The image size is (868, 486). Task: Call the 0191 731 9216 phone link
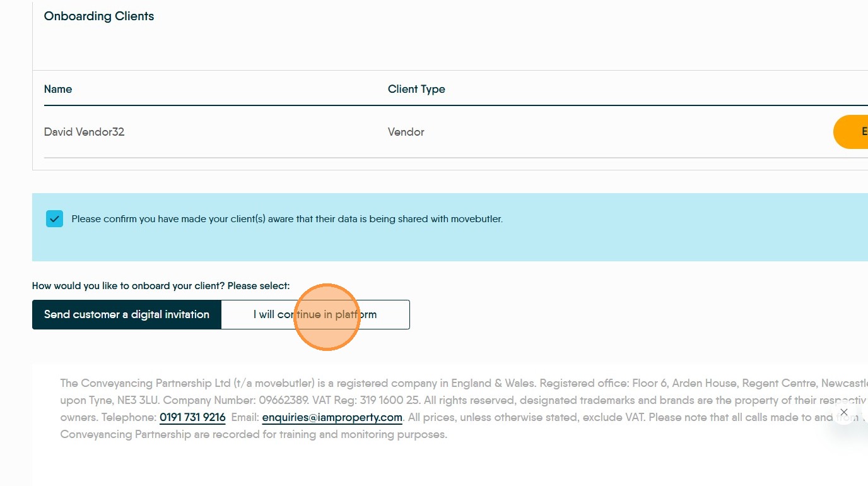[x=192, y=417]
